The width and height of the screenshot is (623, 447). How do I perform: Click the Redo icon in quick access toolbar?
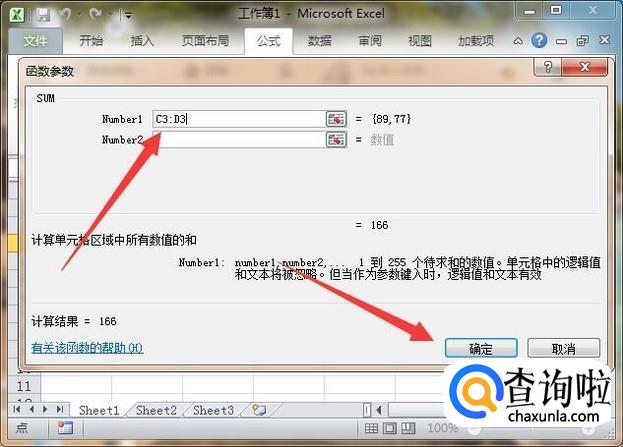(95, 15)
